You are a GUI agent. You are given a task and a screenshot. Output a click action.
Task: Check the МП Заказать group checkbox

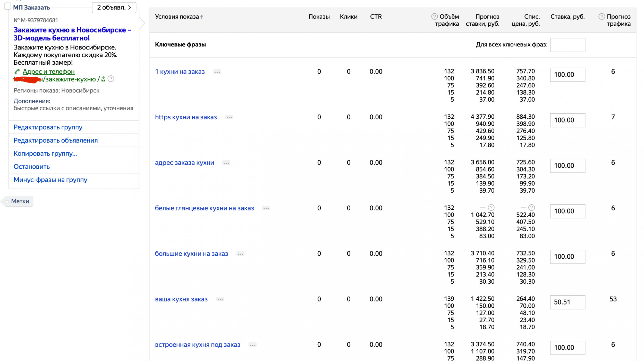click(8, 6)
